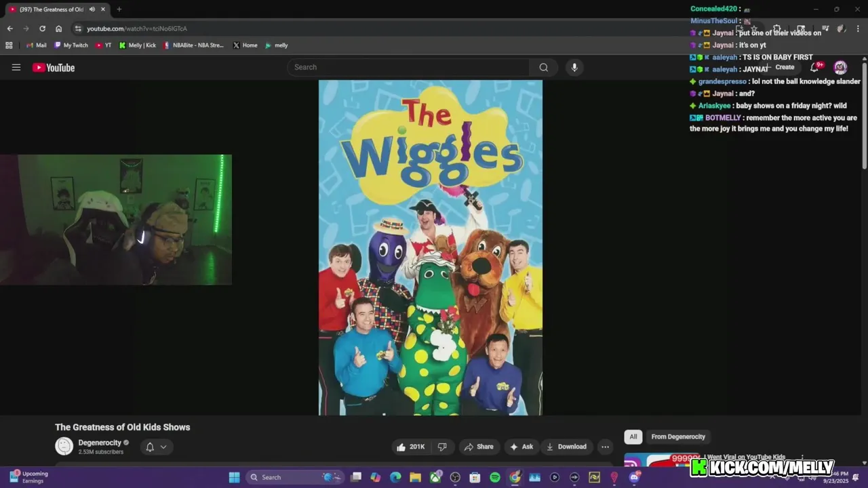The width and height of the screenshot is (868, 488).
Task: Click the taskbar Search box
Action: (x=295, y=477)
